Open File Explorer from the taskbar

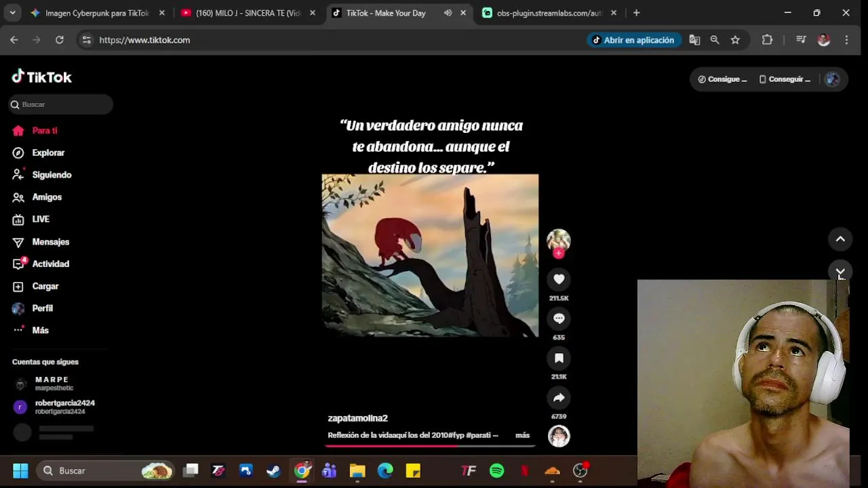[x=357, y=470]
